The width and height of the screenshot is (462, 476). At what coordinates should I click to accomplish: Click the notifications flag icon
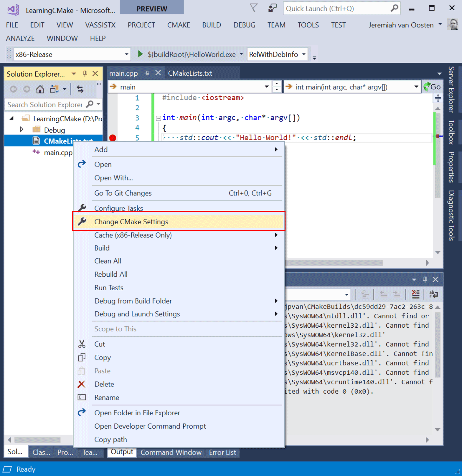(x=254, y=8)
